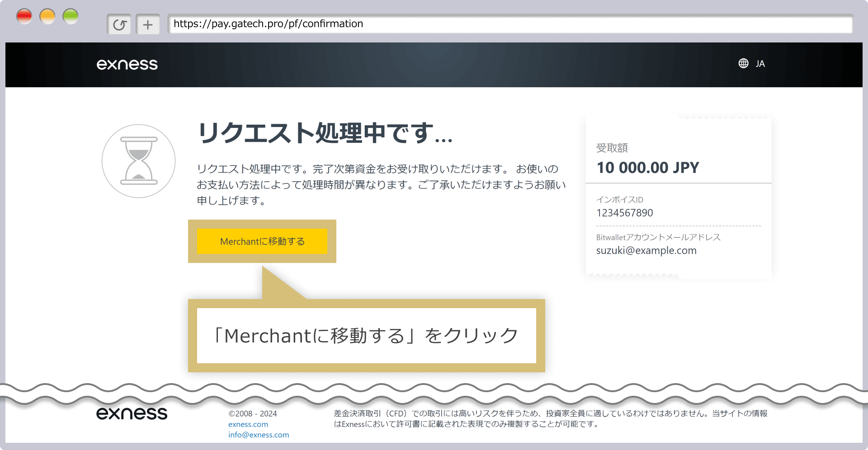Click the リクエスト処理中です heading
The height and width of the screenshot is (450, 868).
[325, 133]
